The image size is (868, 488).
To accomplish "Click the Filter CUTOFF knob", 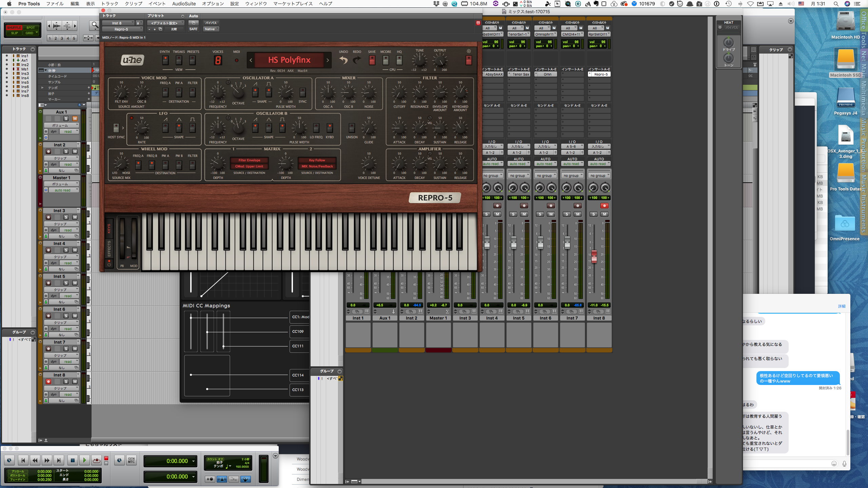I will coord(399,92).
